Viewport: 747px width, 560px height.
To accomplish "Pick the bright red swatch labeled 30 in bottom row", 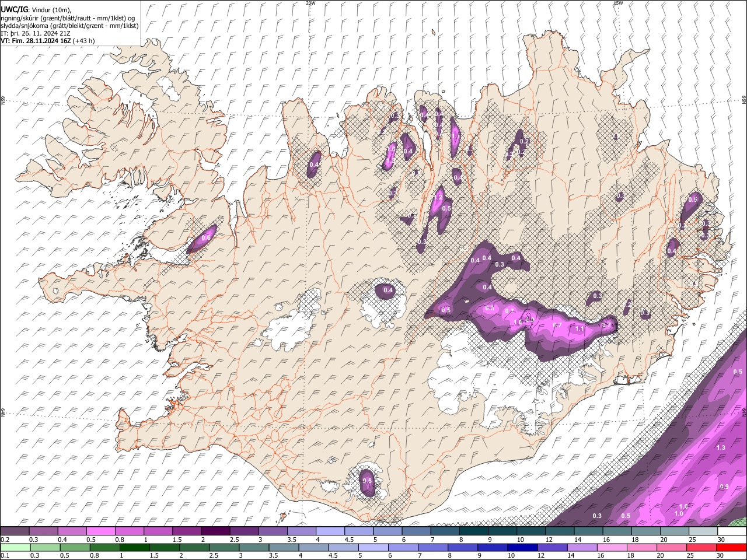I will 731,548.
